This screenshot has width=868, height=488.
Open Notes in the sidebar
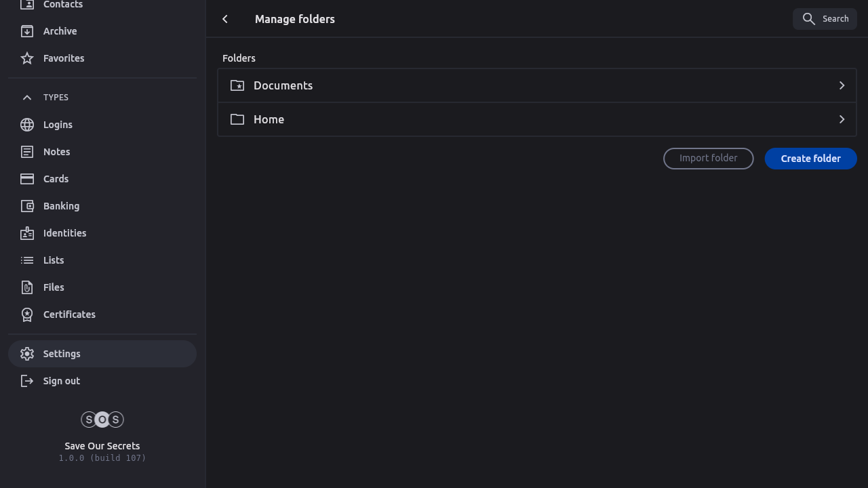[57, 152]
